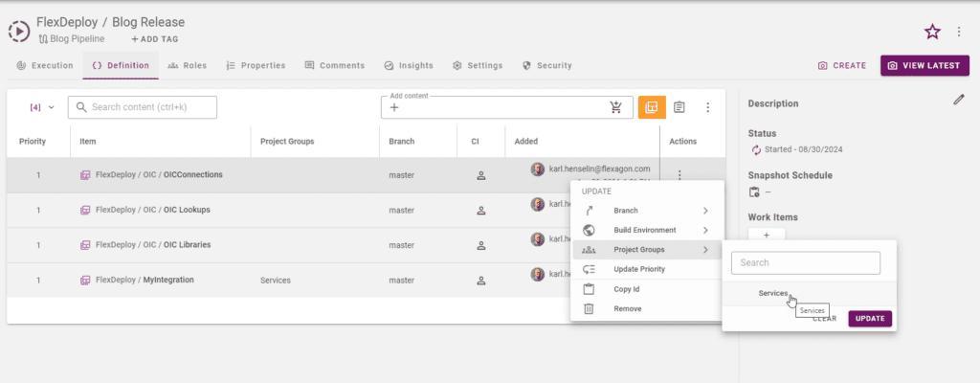Screen dimensions: 980x383
Task: Expand the Project Groups submenu arrow
Action: coord(705,250)
